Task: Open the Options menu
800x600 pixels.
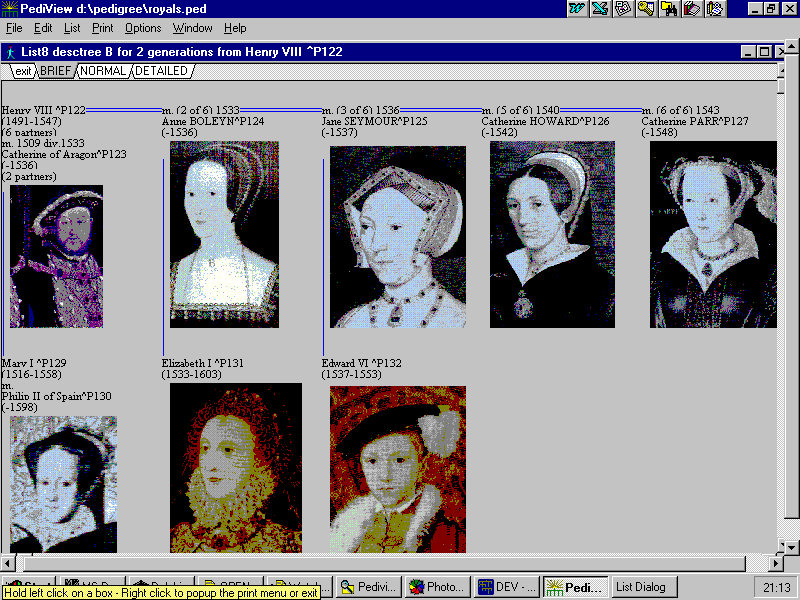Action: point(143,28)
